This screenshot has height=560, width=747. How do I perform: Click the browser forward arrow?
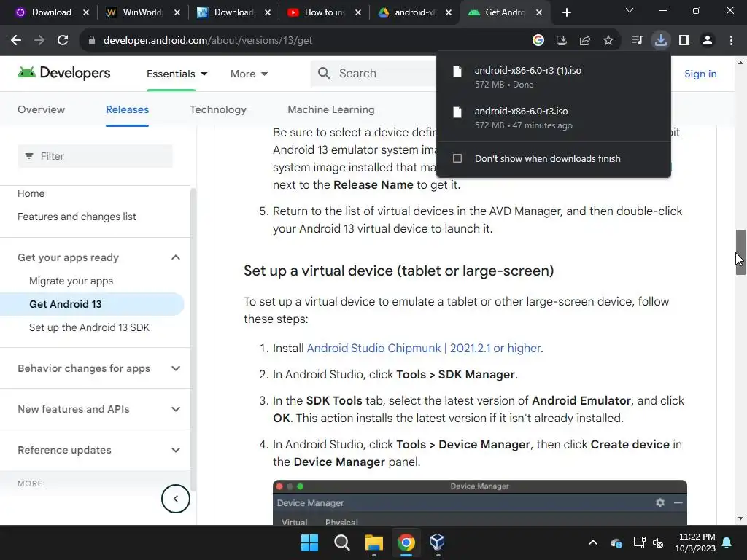pyautogui.click(x=39, y=41)
